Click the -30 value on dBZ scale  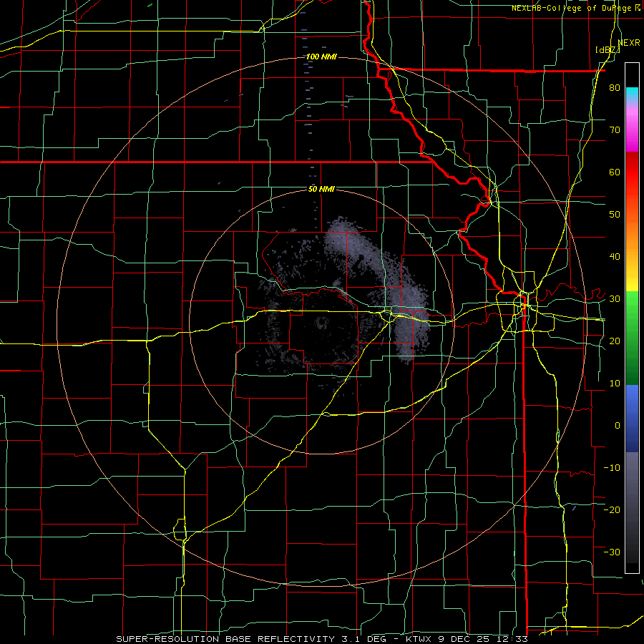tap(612, 552)
